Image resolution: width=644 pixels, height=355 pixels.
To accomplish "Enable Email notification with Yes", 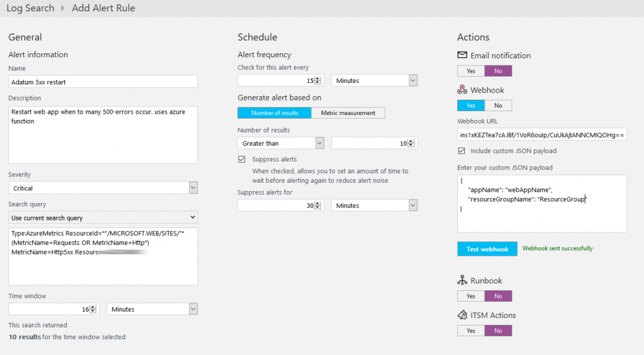I will click(x=470, y=71).
